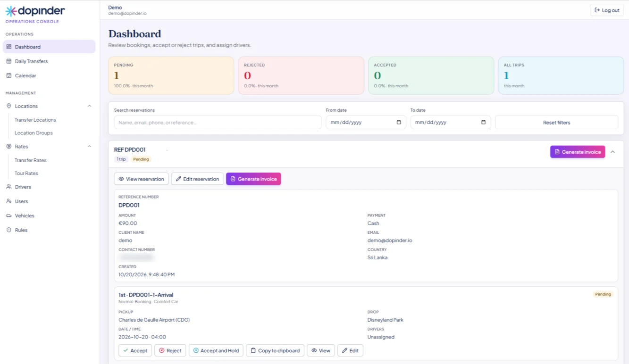
Task: Click the To date input
Action: 451,123
